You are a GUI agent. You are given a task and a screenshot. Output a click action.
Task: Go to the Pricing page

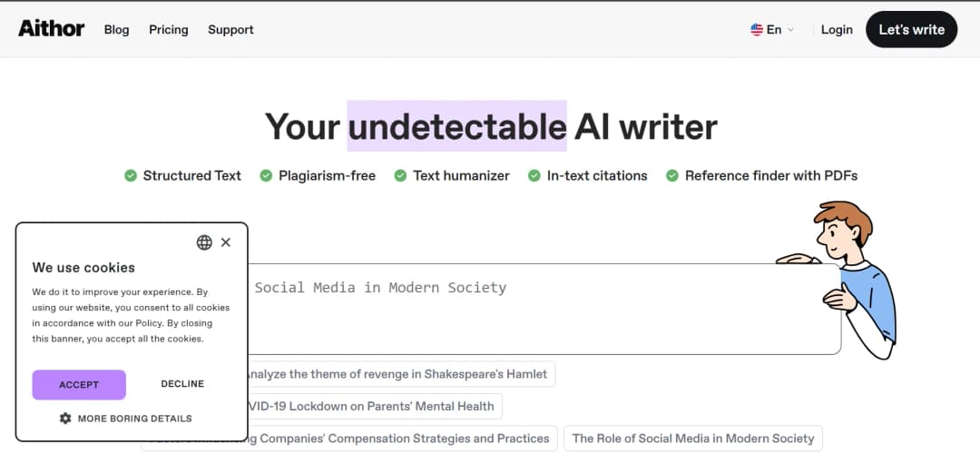pos(169,30)
